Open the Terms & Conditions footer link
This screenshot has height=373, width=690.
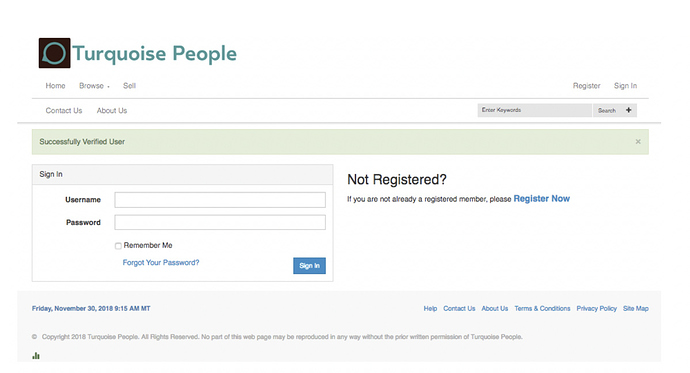pyautogui.click(x=542, y=309)
